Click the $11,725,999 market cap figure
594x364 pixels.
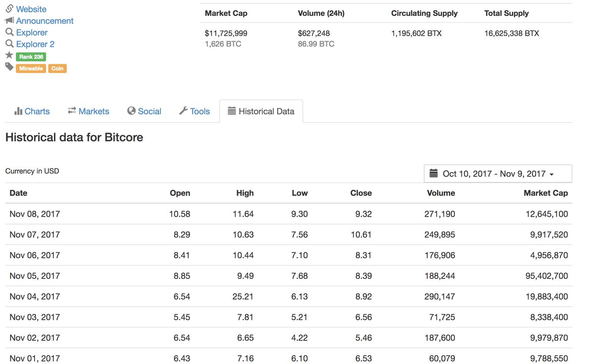[226, 34]
